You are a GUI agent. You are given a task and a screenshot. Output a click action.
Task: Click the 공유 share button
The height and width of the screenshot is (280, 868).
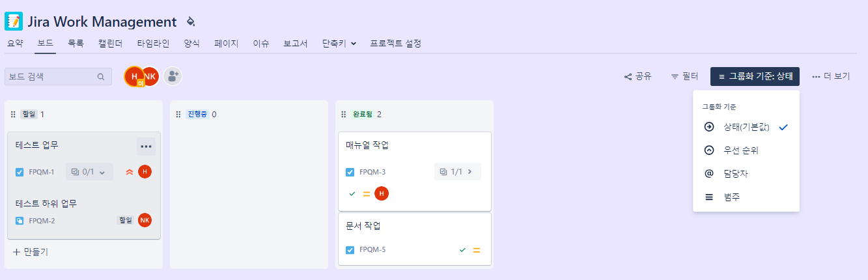pos(638,77)
